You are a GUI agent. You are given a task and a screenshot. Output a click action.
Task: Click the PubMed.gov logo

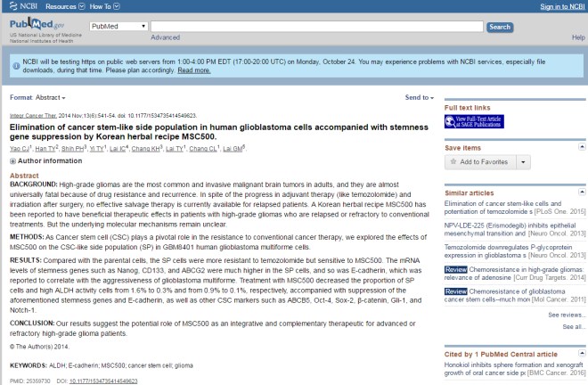37,24
